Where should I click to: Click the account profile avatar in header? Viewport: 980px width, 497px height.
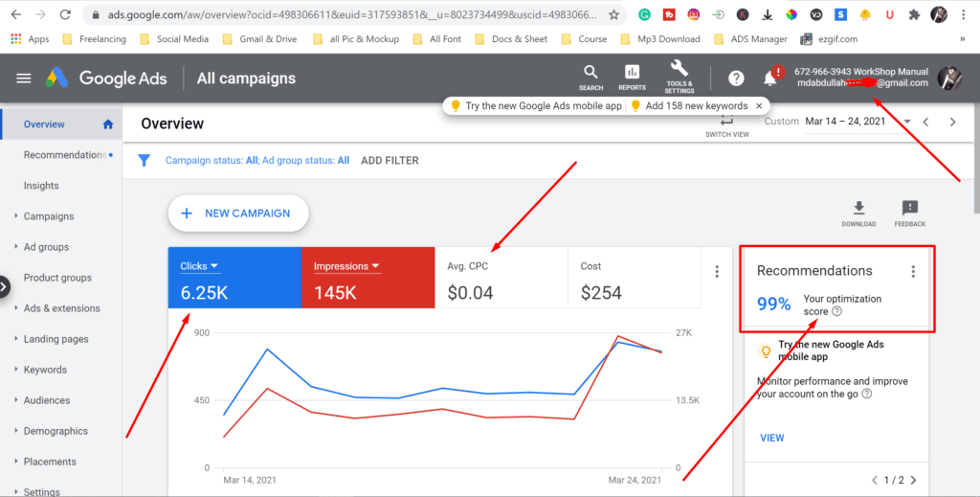(948, 79)
